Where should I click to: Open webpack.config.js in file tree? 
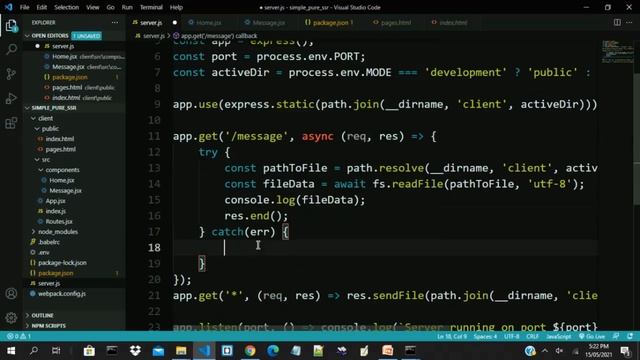(62, 294)
